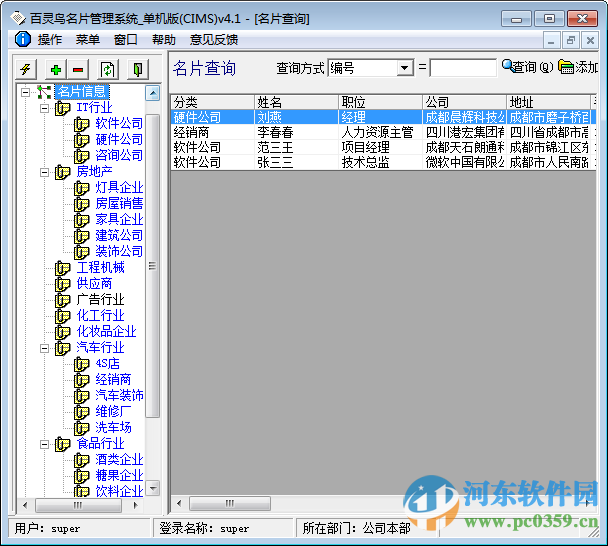
Task: Sort table by the 姓名 column header
Action: point(296,102)
